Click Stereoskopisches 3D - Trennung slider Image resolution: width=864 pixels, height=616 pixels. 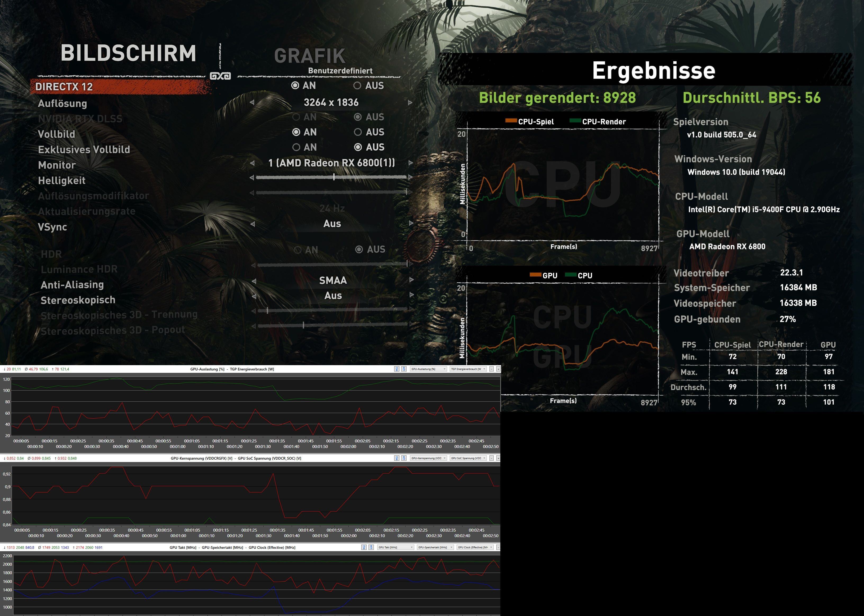click(332, 310)
